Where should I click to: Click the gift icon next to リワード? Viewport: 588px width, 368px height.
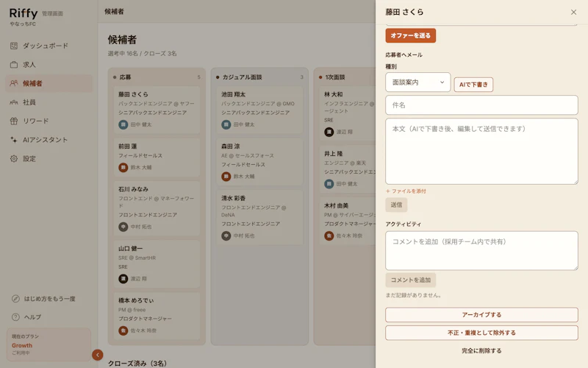14,121
